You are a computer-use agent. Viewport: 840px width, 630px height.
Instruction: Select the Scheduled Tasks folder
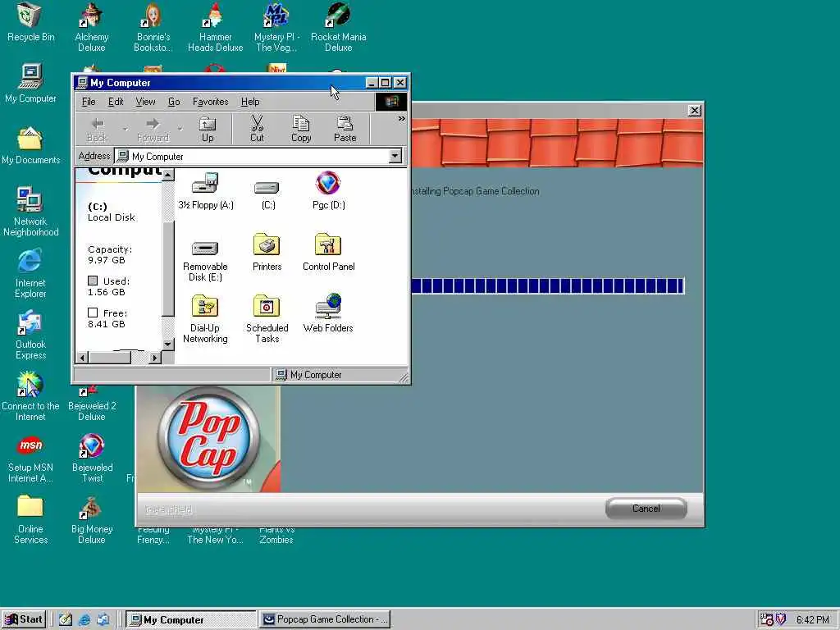pos(267,318)
